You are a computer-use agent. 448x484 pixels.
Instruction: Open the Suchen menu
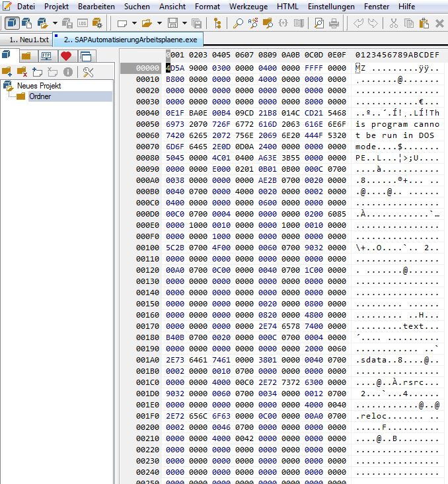pos(137,7)
